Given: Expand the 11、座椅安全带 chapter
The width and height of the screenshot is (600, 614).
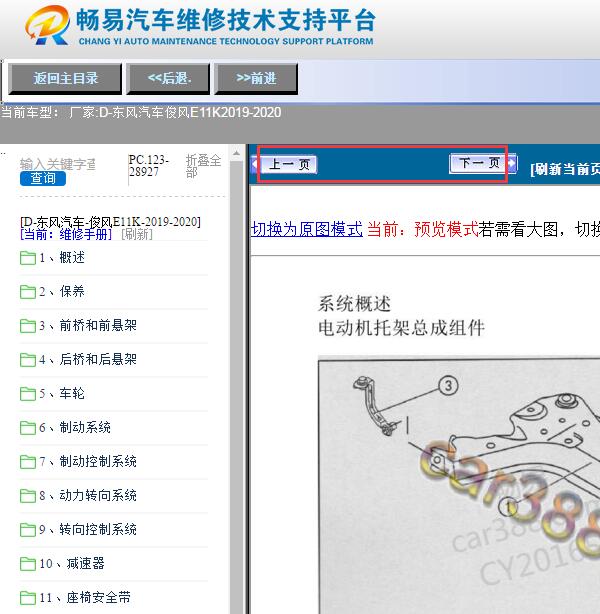Looking at the screenshot, I should (85, 598).
